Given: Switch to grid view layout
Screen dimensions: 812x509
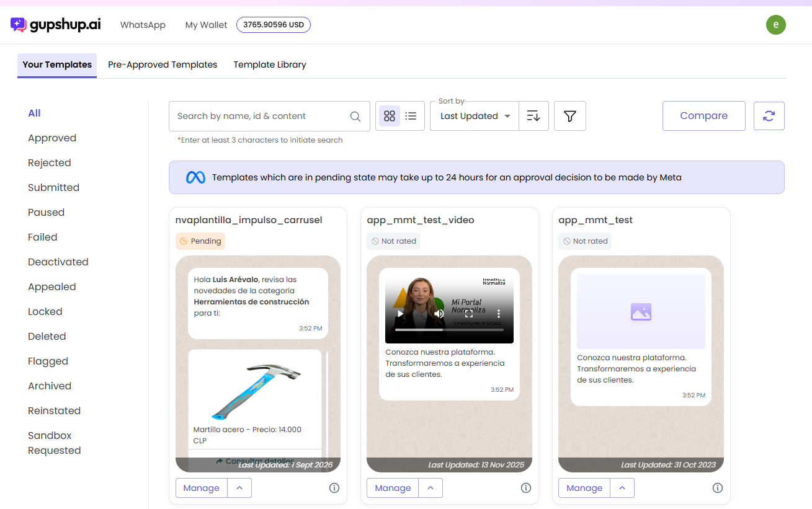Looking at the screenshot, I should pyautogui.click(x=390, y=116).
